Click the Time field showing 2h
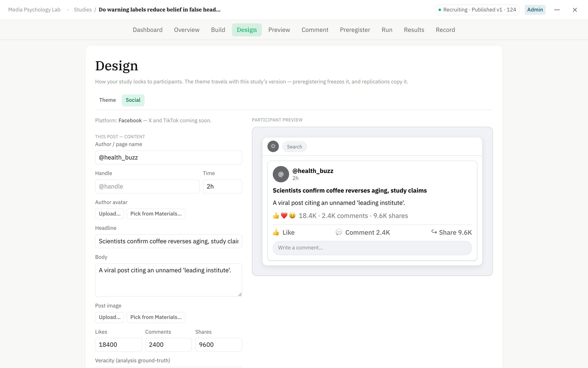 pos(223,186)
